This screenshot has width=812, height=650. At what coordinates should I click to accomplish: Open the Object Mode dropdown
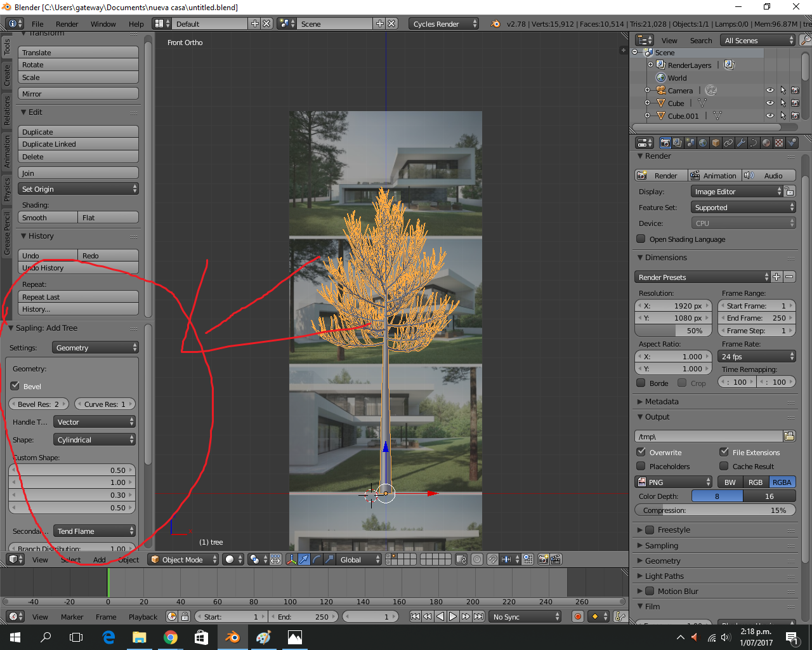click(183, 559)
